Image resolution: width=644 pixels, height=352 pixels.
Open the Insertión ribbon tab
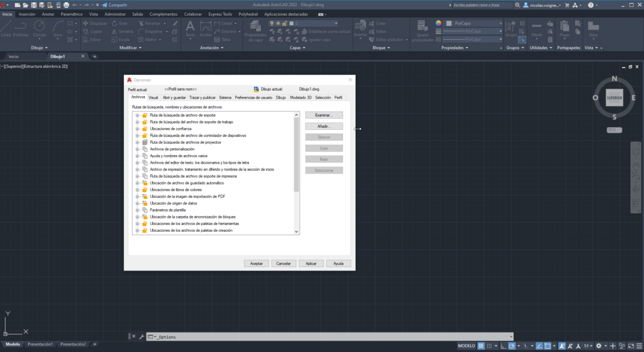pyautogui.click(x=27, y=14)
